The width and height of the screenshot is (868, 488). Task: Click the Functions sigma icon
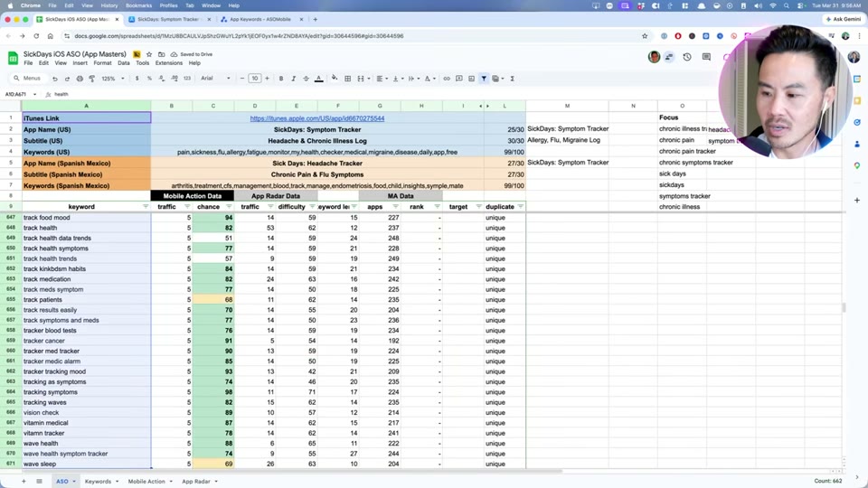[x=512, y=79]
